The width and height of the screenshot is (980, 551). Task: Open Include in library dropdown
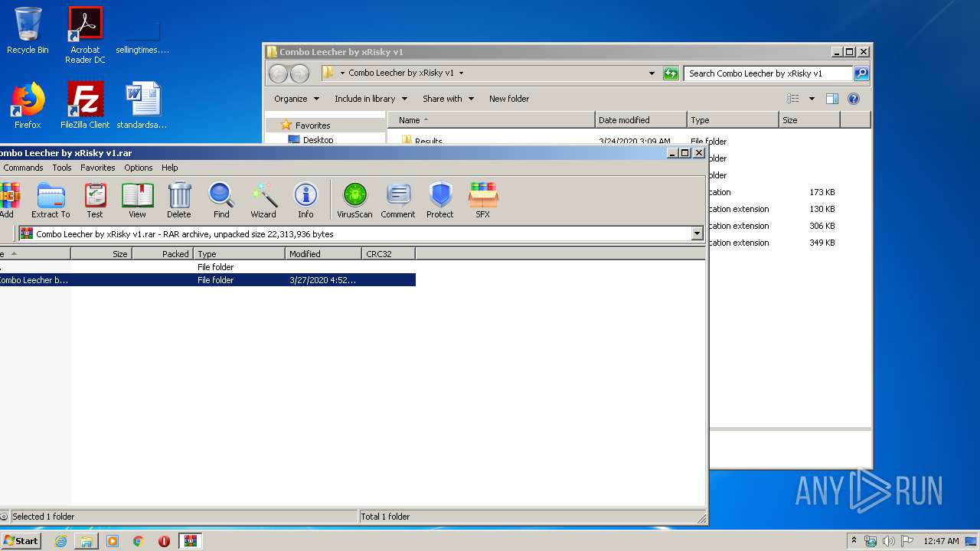[371, 99]
